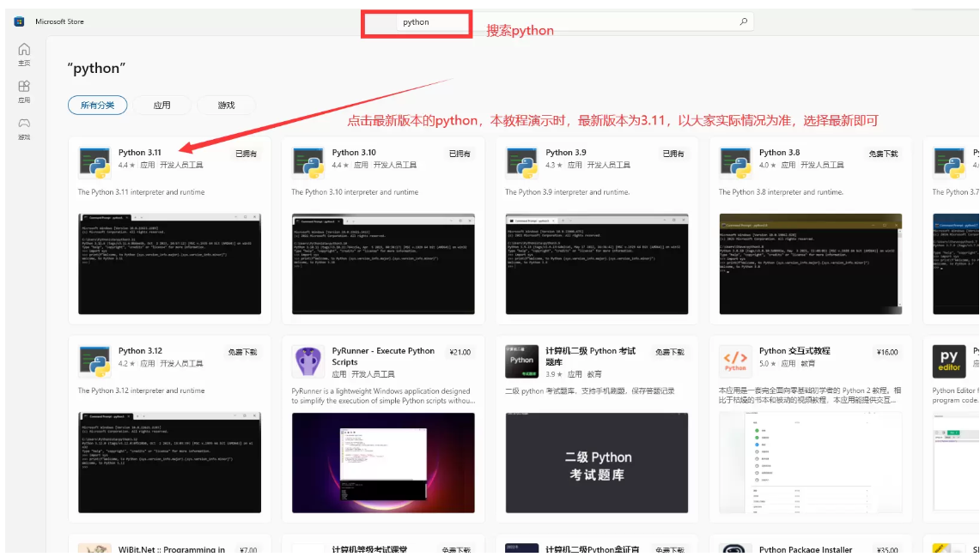
Task: Click 二级 python 考试题库 description text
Action: click(x=589, y=391)
